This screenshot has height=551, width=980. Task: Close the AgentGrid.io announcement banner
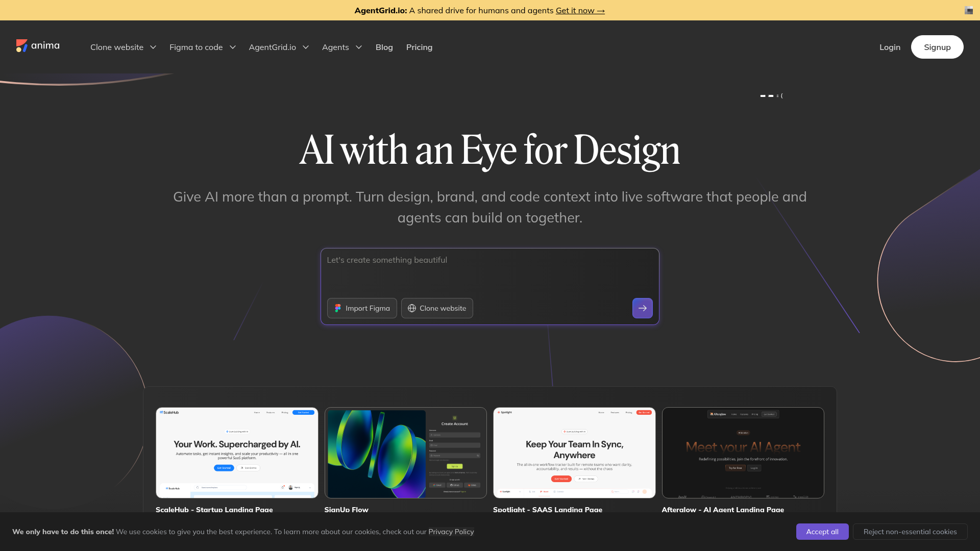pos(968,10)
